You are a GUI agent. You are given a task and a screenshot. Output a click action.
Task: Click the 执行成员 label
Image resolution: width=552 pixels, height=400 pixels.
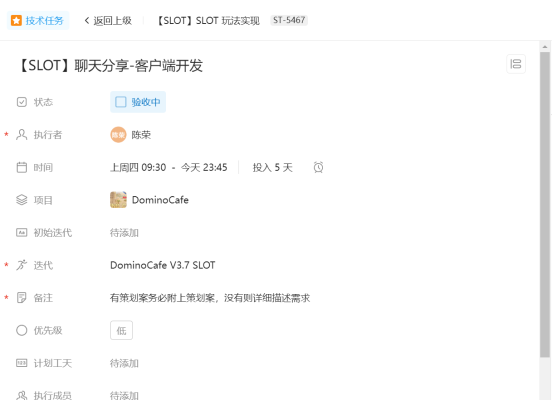click(53, 395)
